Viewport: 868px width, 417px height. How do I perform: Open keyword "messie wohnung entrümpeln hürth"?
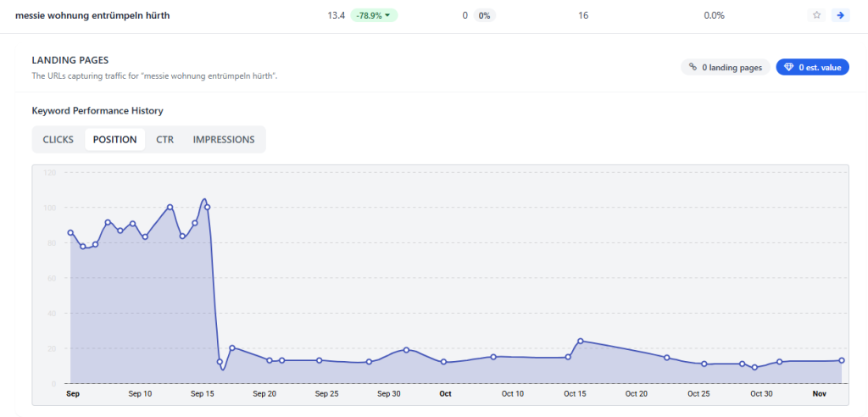click(92, 15)
